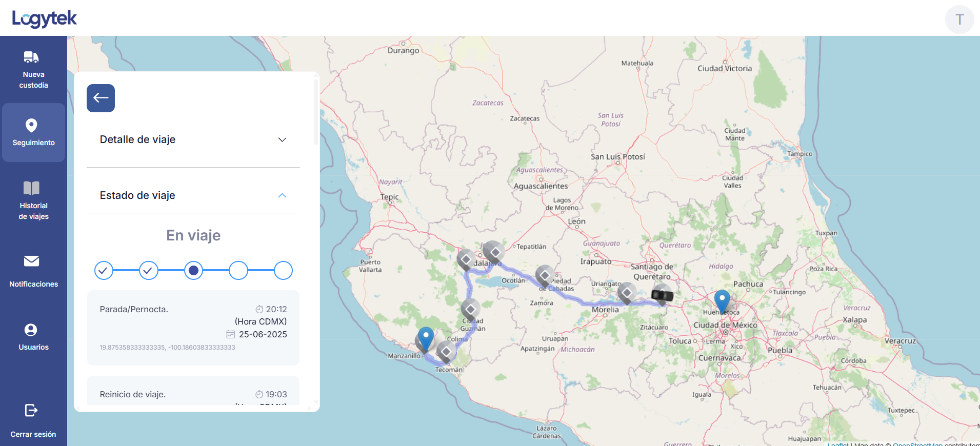The height and width of the screenshot is (446, 980).
Task: Go to Usuarios page
Action: 33,336
